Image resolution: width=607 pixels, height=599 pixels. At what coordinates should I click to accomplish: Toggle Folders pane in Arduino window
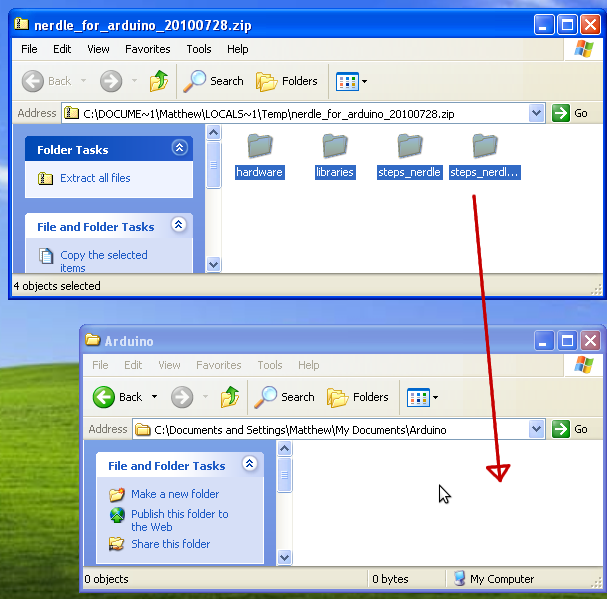coord(358,397)
